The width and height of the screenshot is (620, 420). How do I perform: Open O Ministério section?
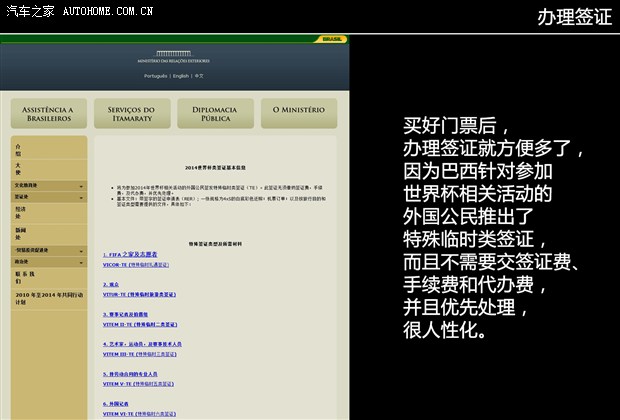[299, 113]
